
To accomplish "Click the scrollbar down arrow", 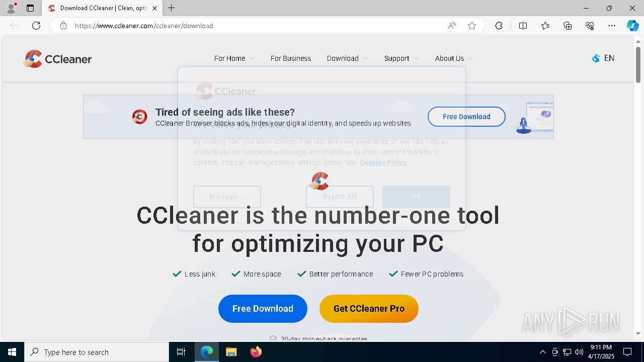I will point(638,333).
